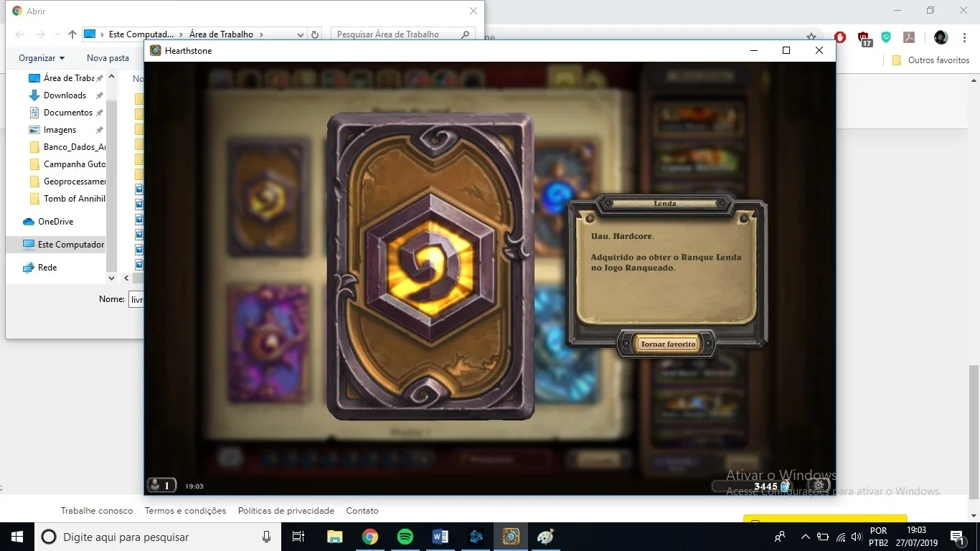Viewport: 980px width, 551px height.
Task: Click navigation pane scroll down arrow
Action: click(111, 278)
